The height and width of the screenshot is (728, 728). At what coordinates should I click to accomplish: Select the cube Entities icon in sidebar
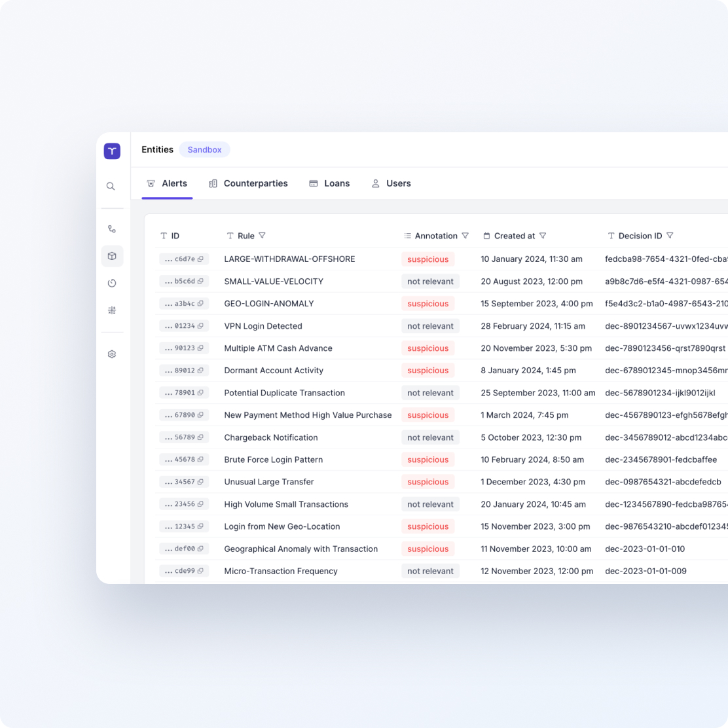(x=112, y=256)
